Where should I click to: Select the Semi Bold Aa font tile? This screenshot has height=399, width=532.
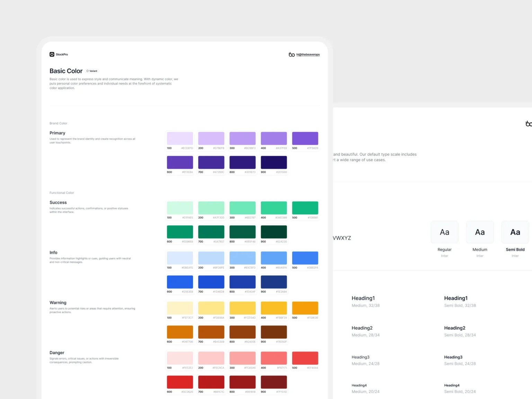tap(515, 232)
